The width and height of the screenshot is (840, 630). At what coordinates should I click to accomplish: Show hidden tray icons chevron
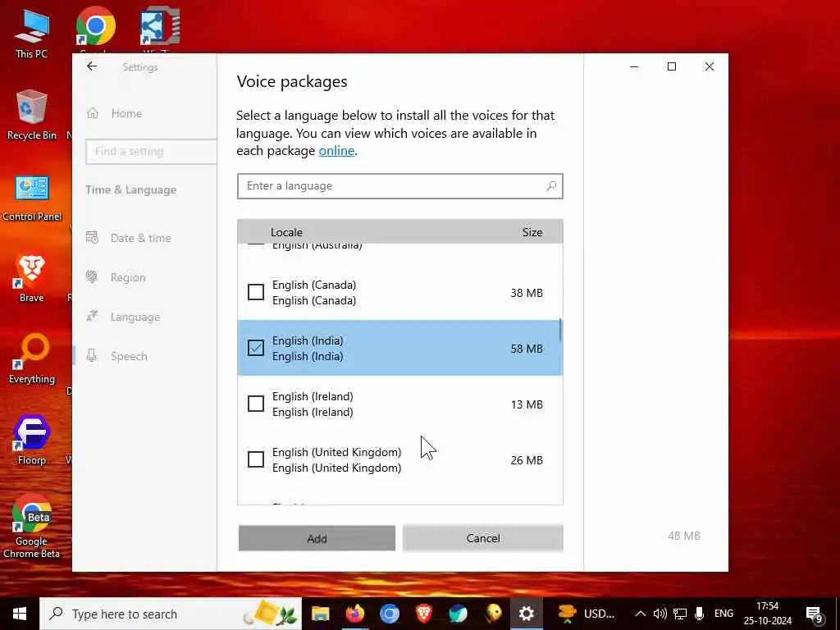[640, 614]
